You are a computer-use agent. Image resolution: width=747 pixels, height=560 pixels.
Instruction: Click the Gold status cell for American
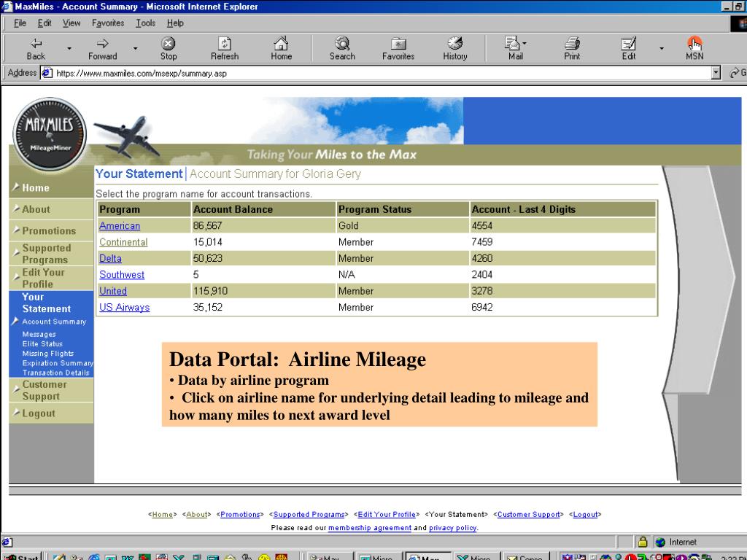(403, 226)
